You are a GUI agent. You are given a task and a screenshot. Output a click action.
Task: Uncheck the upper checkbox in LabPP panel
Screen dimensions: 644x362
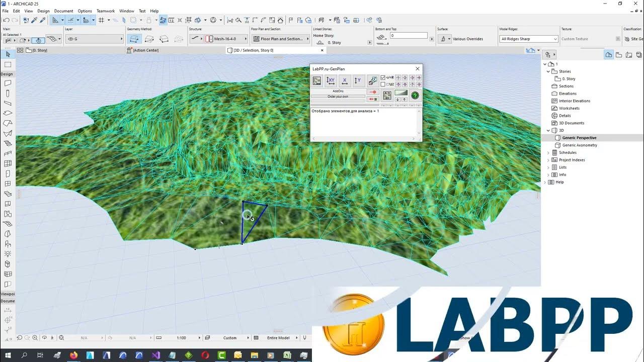point(383,77)
